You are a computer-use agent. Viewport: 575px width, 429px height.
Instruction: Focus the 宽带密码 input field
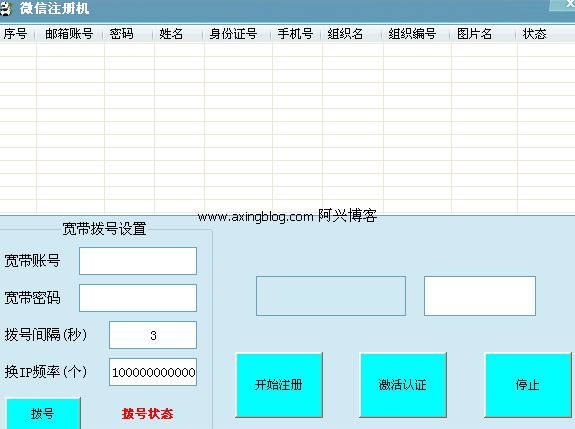pyautogui.click(x=138, y=298)
